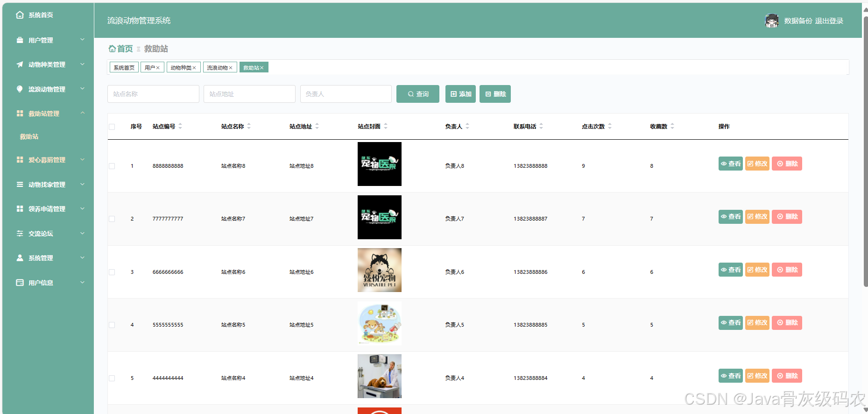Expand the 系统管理 menu chevron
The image size is (868, 414).
coord(83,257)
